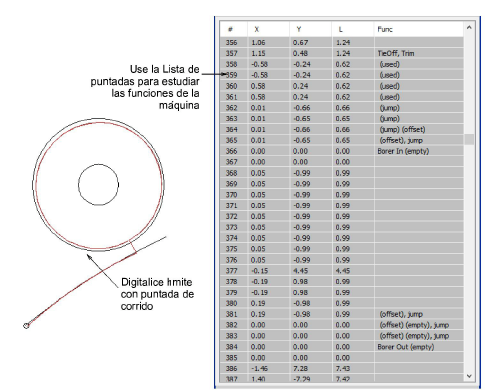Select stitch row 362 marked (jump)
485x390 pixels.
click(x=342, y=108)
